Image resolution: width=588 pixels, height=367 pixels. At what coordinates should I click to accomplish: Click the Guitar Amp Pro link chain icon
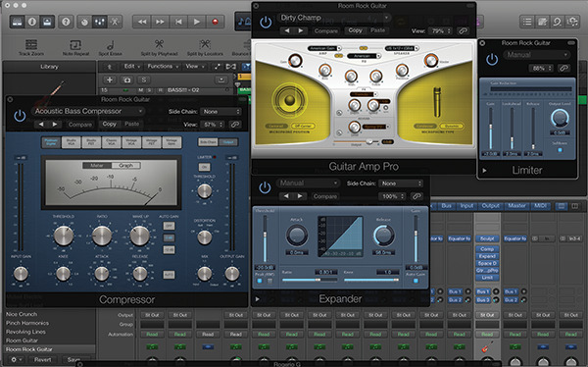point(463,30)
